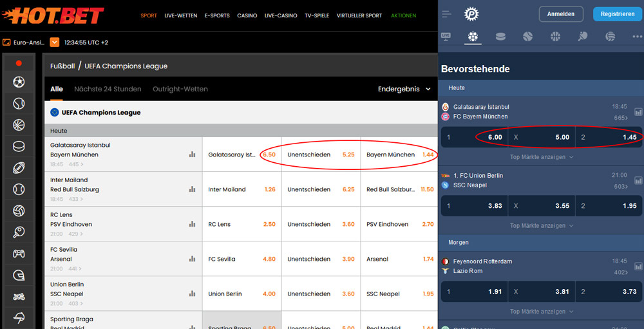The height and width of the screenshot is (329, 644).
Task: Open the racing helmet icon in HOT.BET sidebar
Action: point(19,275)
